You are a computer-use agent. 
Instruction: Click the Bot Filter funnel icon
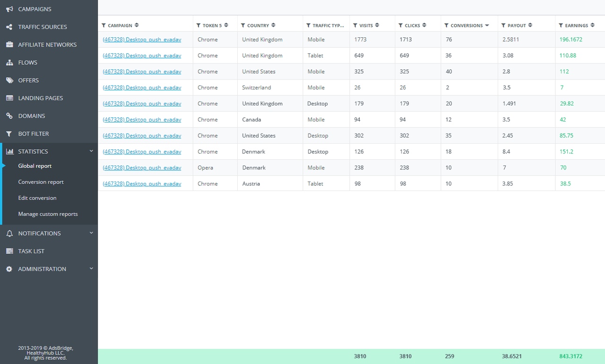click(x=9, y=134)
